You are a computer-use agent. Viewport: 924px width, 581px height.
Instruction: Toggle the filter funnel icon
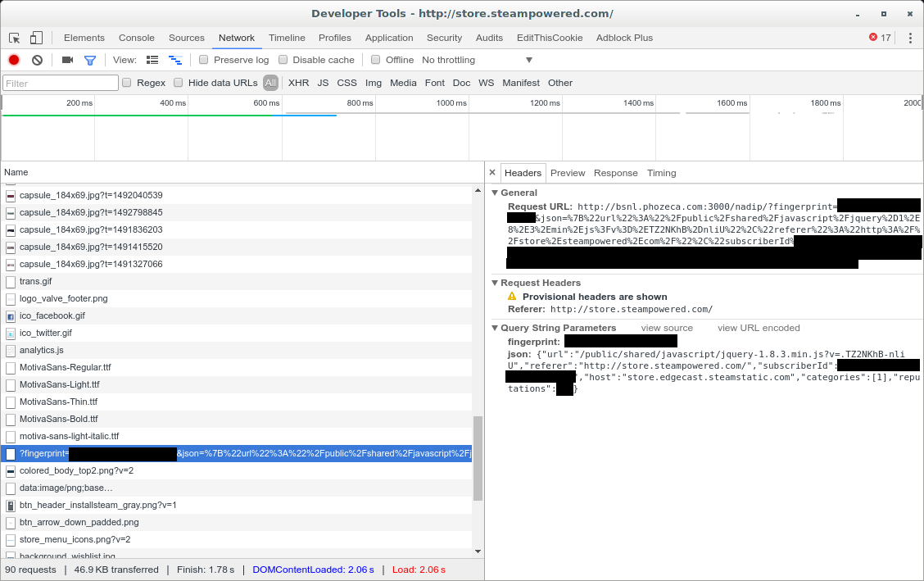click(x=90, y=60)
